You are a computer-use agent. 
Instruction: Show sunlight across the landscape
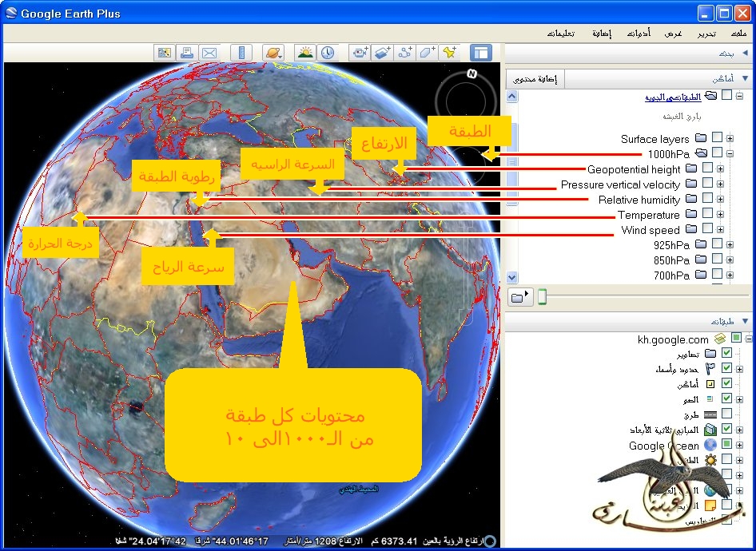(x=305, y=53)
